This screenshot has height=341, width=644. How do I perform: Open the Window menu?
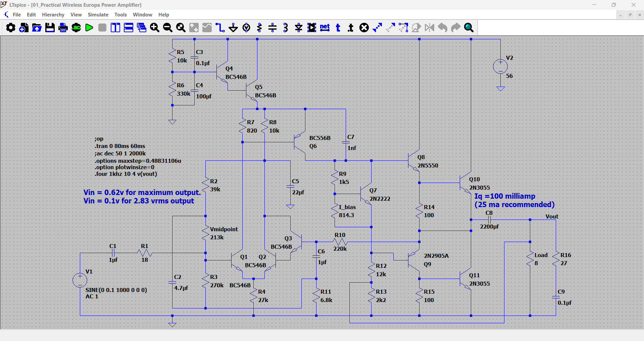pyautogui.click(x=143, y=15)
